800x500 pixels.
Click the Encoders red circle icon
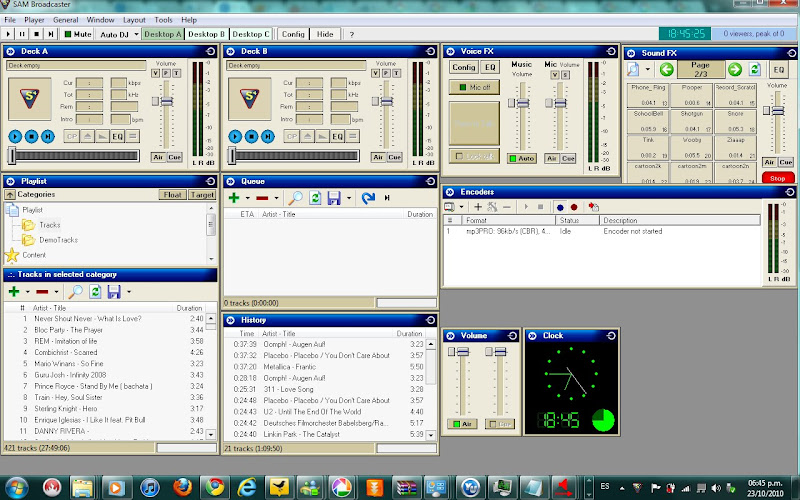(x=574, y=207)
